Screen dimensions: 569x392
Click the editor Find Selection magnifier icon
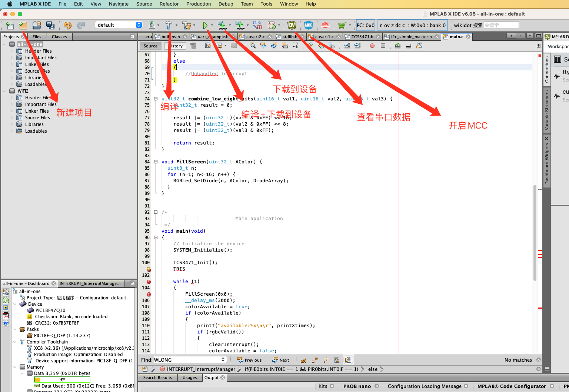pyautogui.click(x=252, y=46)
